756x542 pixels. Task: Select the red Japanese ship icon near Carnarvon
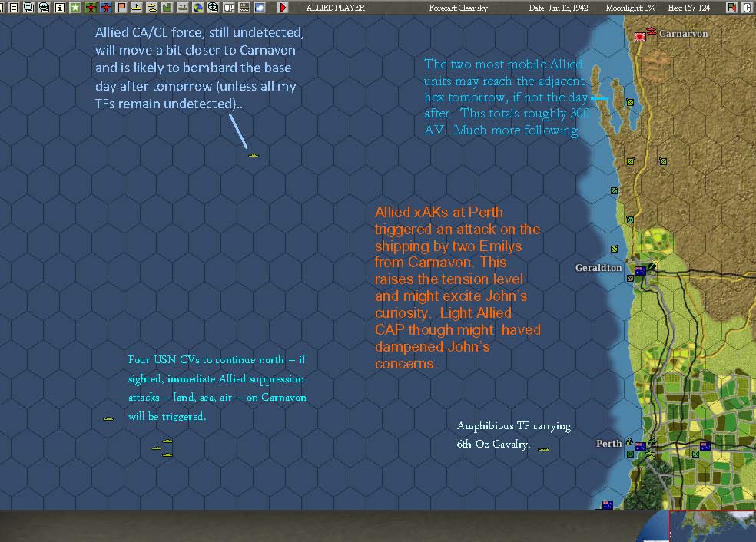(x=652, y=31)
